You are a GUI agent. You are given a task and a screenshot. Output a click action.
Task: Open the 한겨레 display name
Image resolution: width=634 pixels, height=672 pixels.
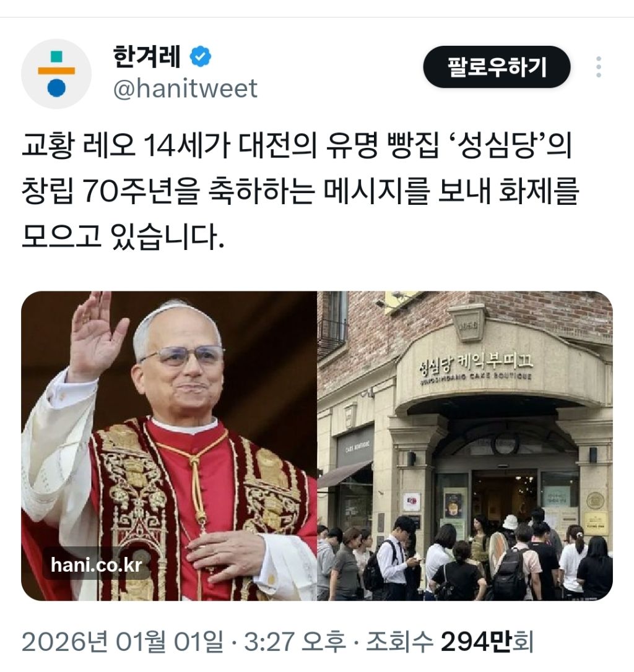[x=147, y=56]
